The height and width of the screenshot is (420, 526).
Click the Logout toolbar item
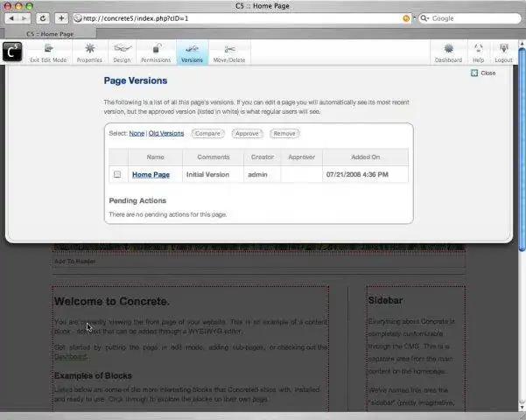503,53
